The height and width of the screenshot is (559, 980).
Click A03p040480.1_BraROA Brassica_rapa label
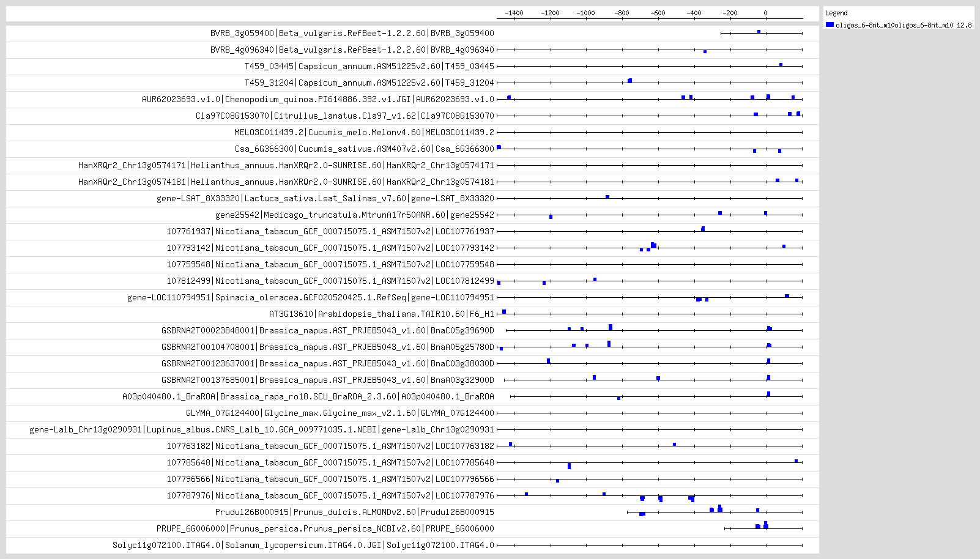click(x=308, y=396)
